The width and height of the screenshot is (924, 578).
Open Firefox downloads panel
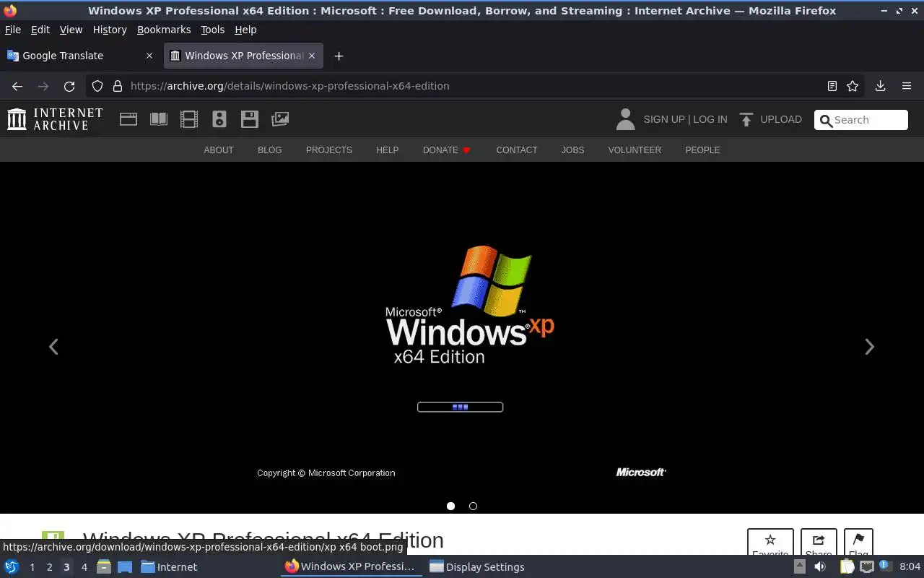pos(880,86)
